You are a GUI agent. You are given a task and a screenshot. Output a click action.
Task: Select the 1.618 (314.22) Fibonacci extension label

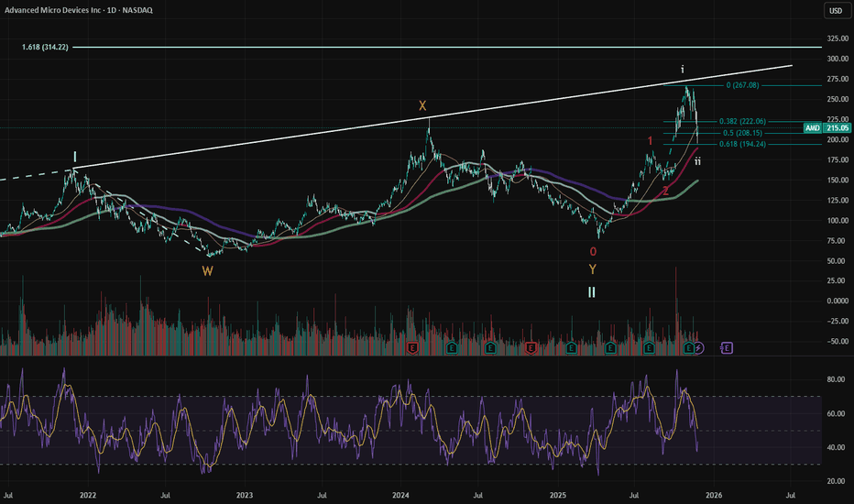tap(44, 47)
